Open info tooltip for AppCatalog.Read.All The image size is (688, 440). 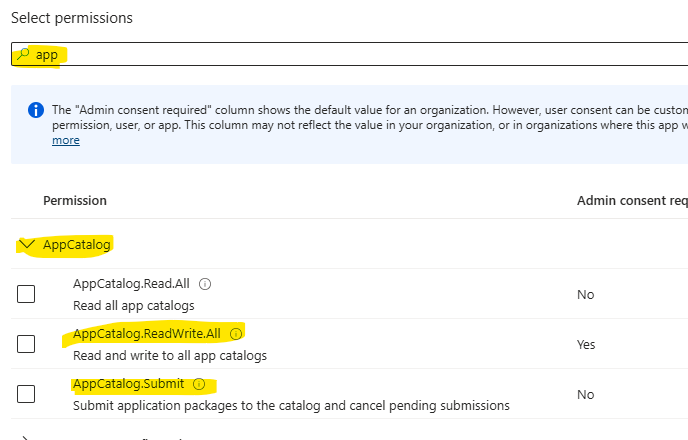pos(205,284)
